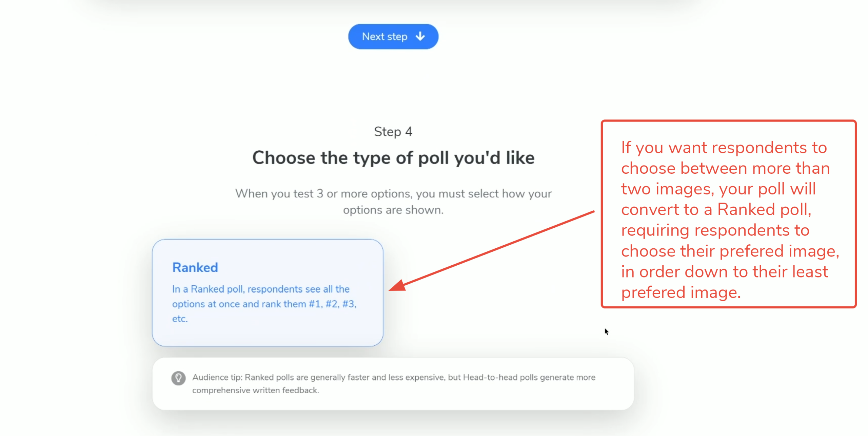Click "comprehensive written feedback" tip line
868x436 pixels.
[x=255, y=390]
